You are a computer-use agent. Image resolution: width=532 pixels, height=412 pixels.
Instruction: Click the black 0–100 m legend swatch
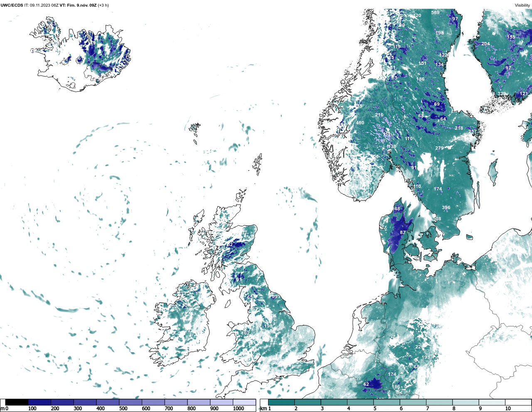click(x=17, y=402)
